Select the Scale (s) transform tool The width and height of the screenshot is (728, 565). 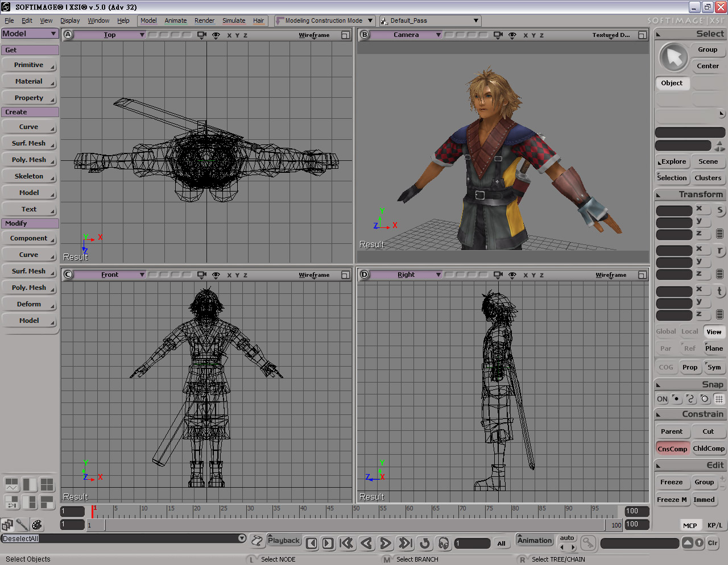click(x=719, y=210)
